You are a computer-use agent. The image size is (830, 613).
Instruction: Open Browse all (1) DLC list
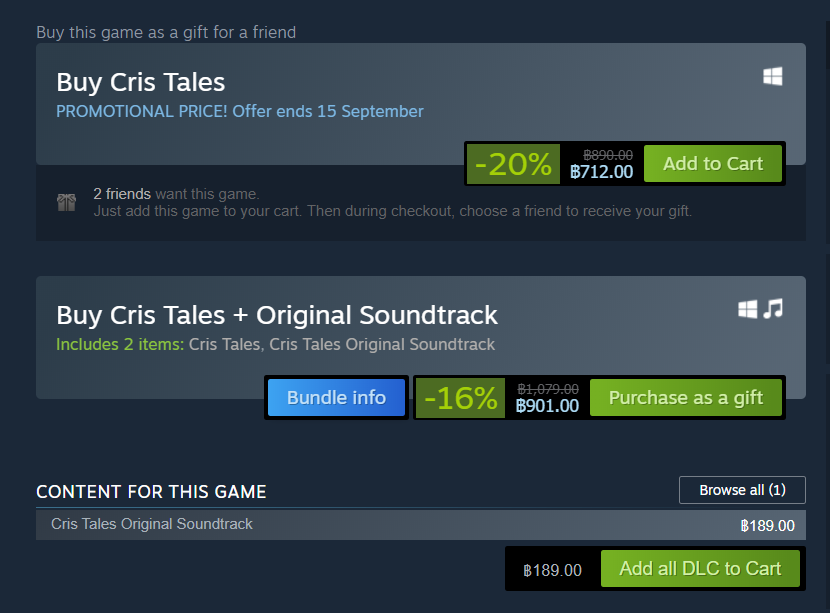(742, 490)
